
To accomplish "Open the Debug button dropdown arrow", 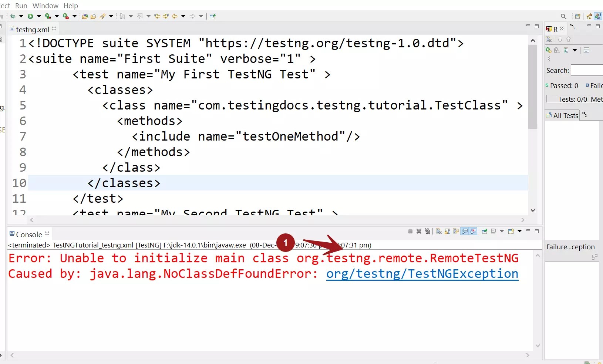I will click(x=21, y=16).
